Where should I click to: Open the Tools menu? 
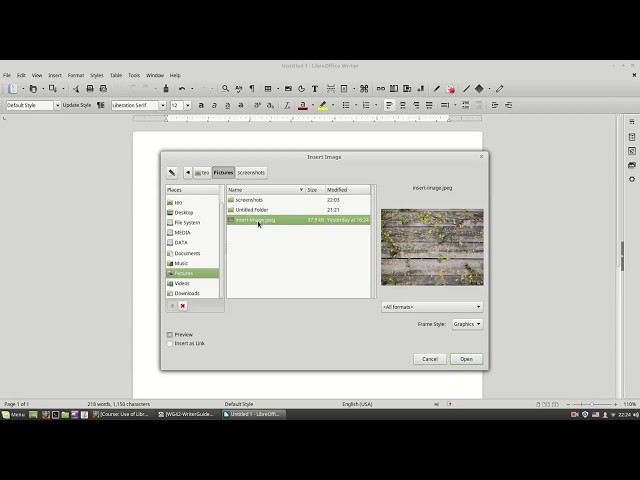click(134, 76)
